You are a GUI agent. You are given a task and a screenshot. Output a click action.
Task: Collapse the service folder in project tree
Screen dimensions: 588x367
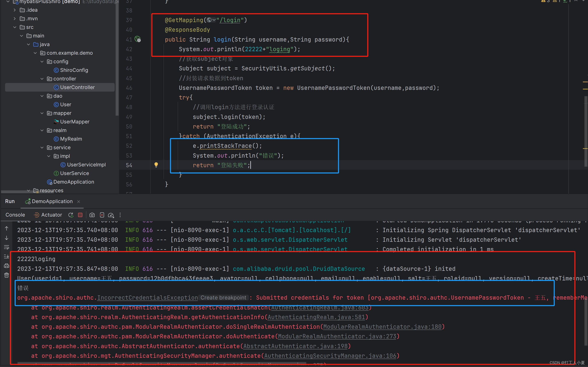click(x=42, y=147)
